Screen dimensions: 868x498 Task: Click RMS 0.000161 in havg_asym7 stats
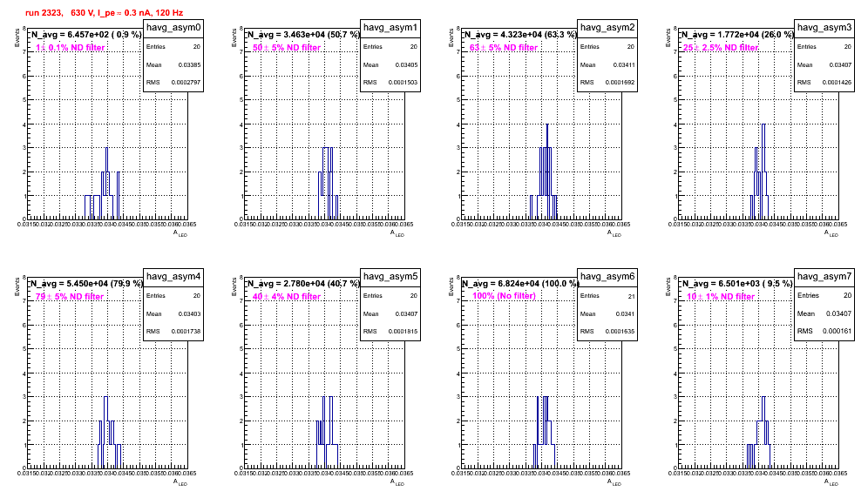point(824,331)
